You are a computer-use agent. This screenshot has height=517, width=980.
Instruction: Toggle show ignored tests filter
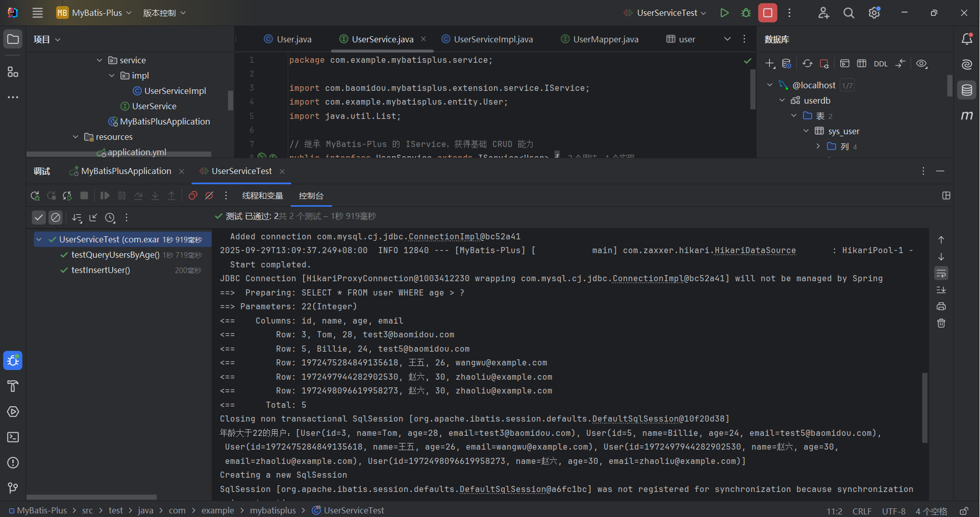coord(56,218)
